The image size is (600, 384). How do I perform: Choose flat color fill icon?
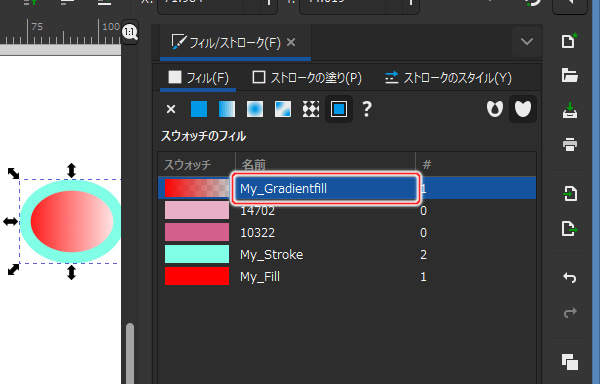click(x=199, y=109)
